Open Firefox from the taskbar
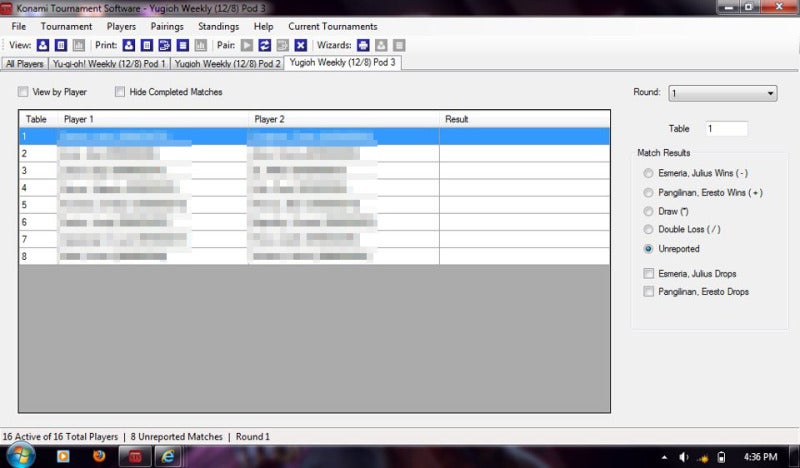800x468 pixels. (x=99, y=455)
